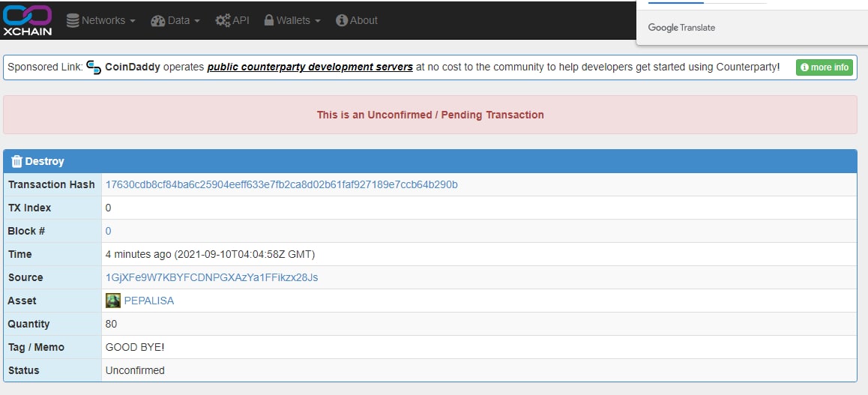Click the quantity value 80
868x395 pixels.
pos(111,324)
